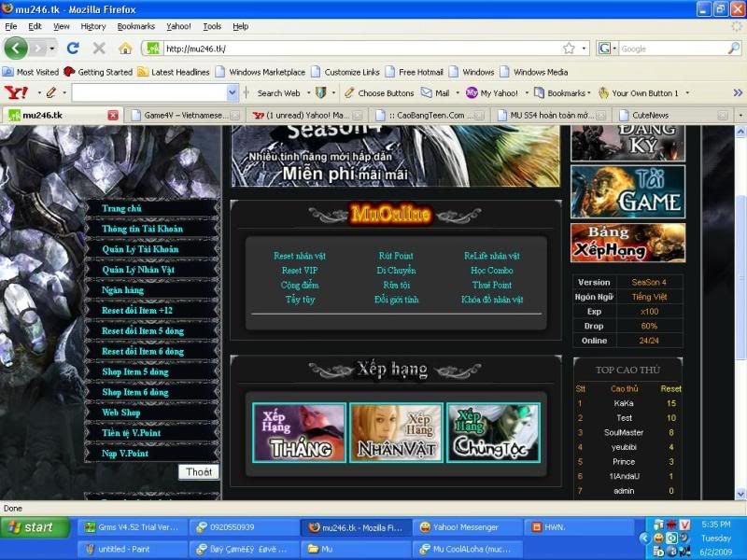This screenshot has height=560, width=747.
Task: Open the Mu folder taskbar item
Action: point(356,549)
